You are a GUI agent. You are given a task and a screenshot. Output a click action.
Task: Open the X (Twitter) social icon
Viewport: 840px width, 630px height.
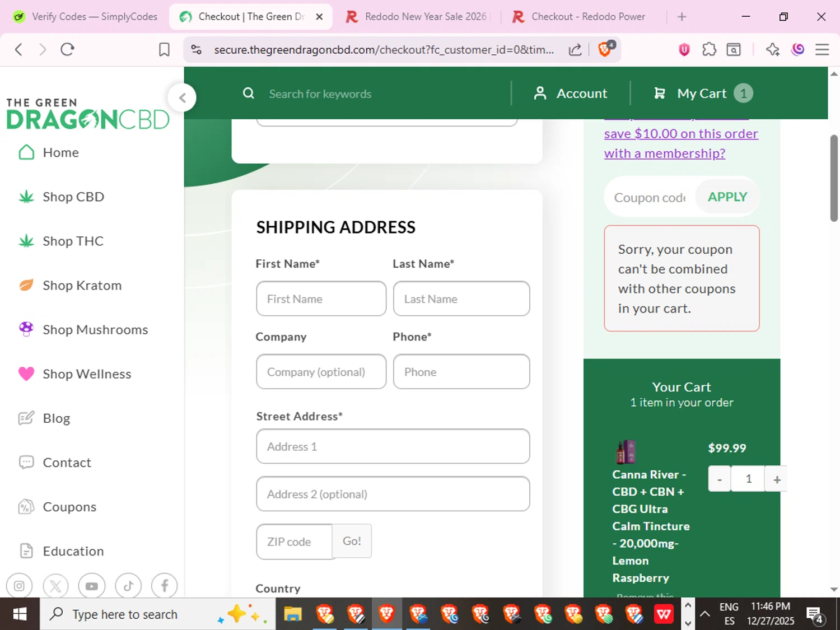coord(55,586)
